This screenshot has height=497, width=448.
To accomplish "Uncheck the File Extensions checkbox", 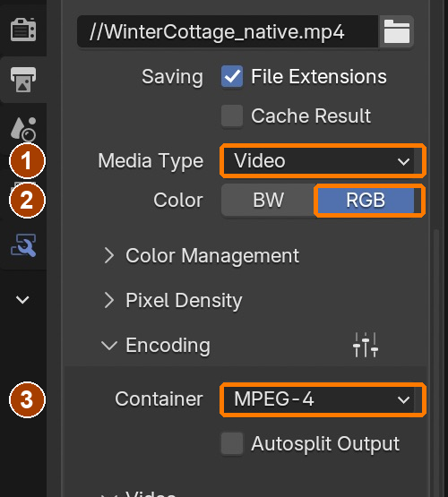I will click(232, 76).
